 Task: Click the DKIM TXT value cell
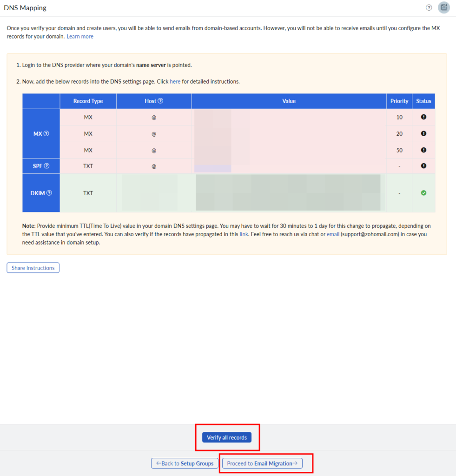point(288,193)
